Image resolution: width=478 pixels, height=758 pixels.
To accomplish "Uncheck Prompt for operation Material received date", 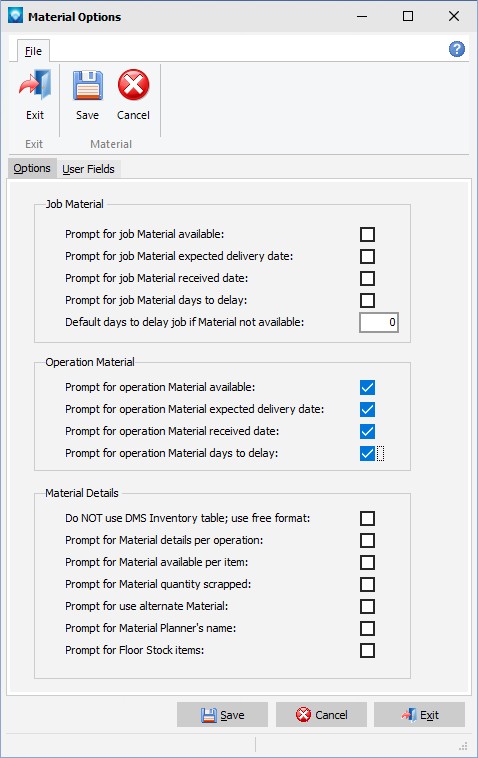I will tap(367, 431).
